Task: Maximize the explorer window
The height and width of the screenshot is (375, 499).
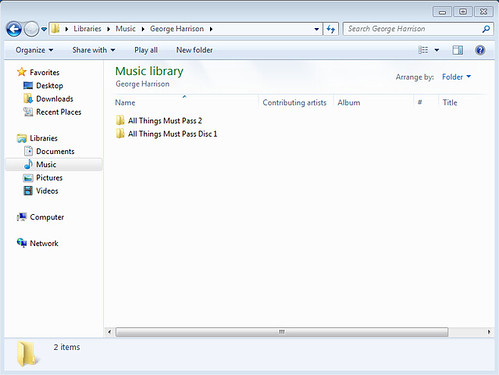Action: 463,12
